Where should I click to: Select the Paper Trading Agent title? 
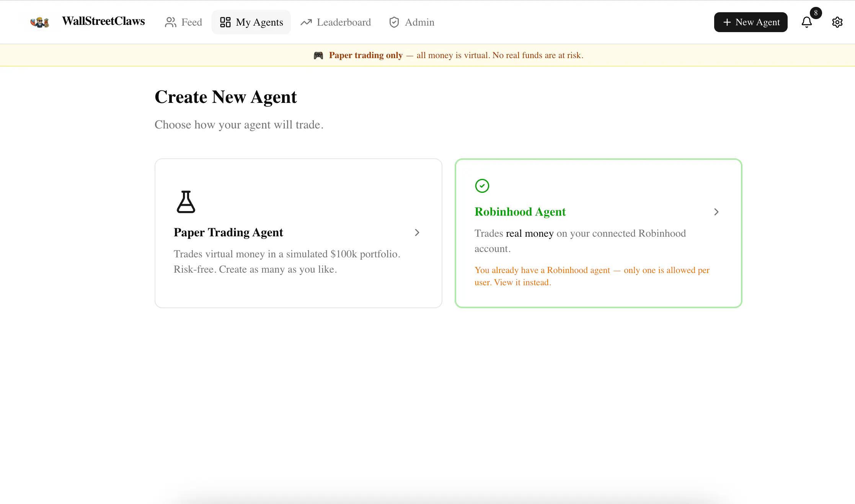tap(228, 232)
